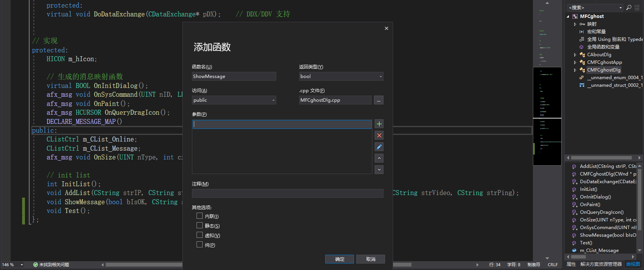
Task: Browse for .cpp file with the ... button
Action: pyautogui.click(x=379, y=100)
